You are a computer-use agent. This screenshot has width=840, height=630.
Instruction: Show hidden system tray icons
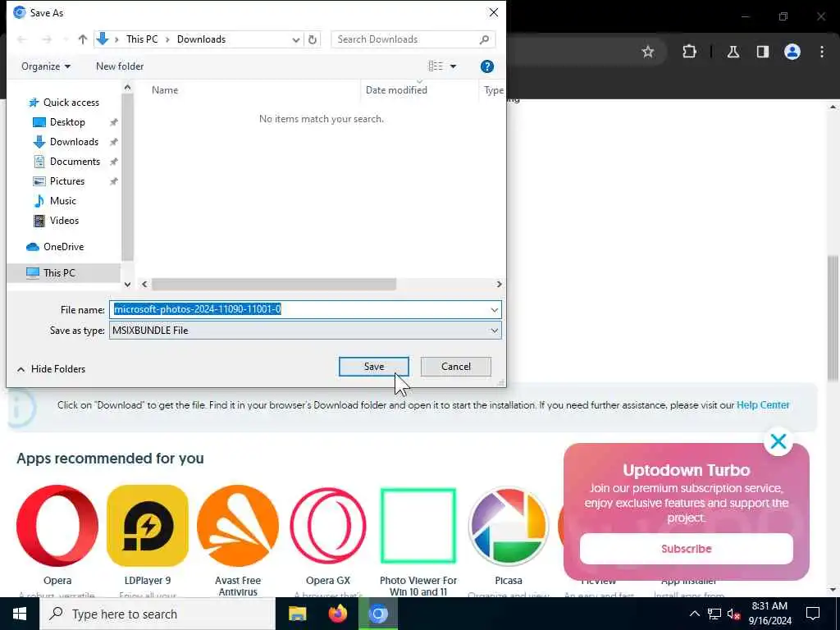(x=694, y=614)
